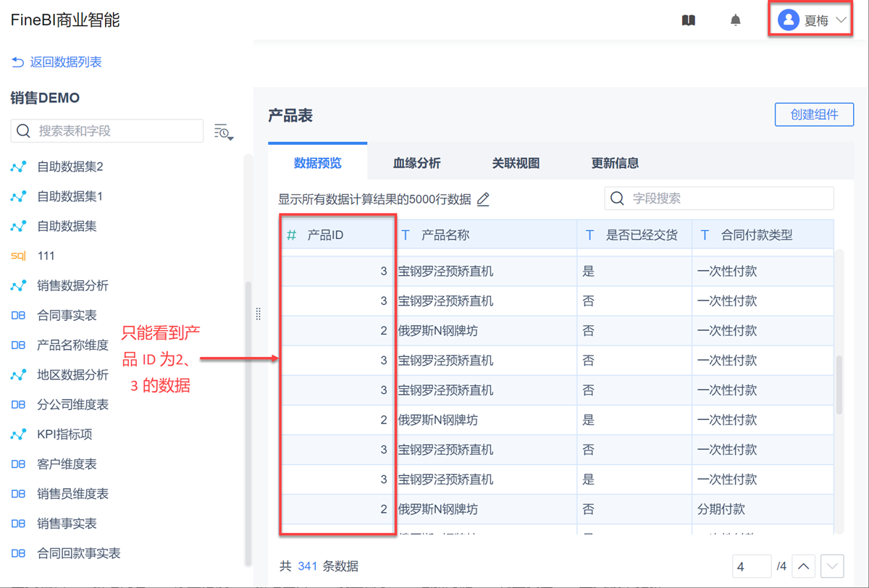Click the data table vertical scrollbar
Image resolution: width=869 pixels, height=588 pixels.
839,385
